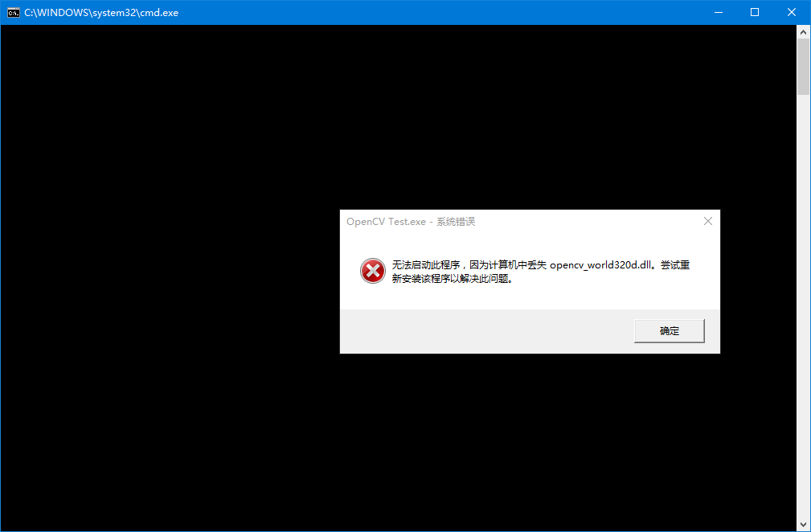Click the console vertical scrollbar thumb
The width and height of the screenshot is (811, 532).
pyautogui.click(x=803, y=66)
